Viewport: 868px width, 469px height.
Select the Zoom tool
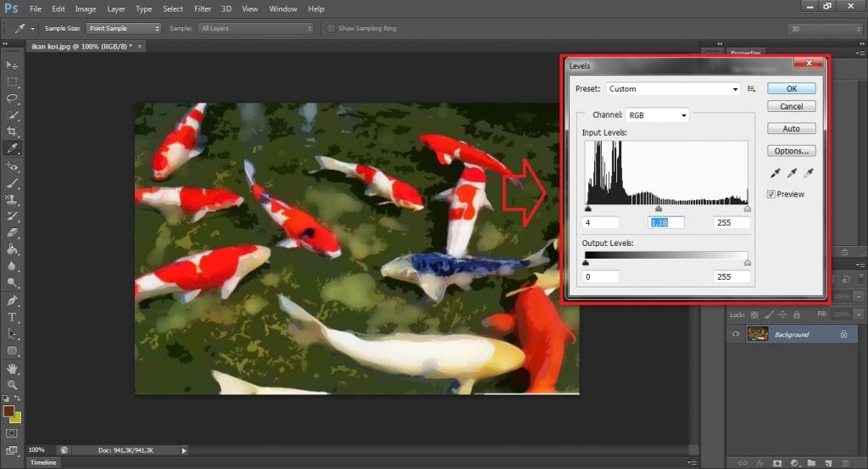[12, 384]
